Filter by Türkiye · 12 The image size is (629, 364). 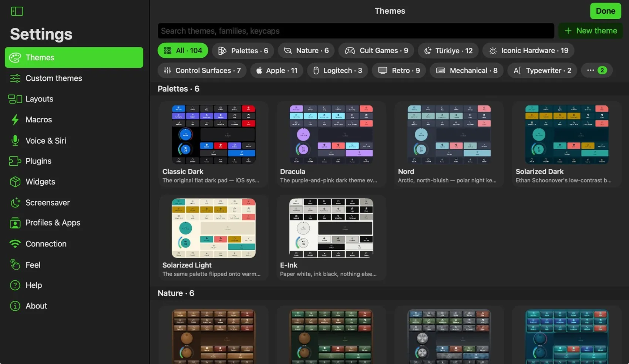(448, 50)
